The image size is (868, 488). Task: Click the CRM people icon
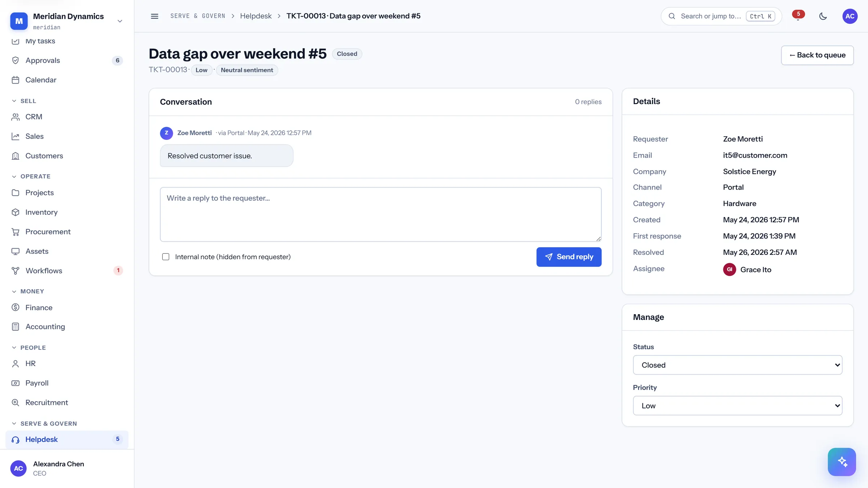(x=16, y=117)
